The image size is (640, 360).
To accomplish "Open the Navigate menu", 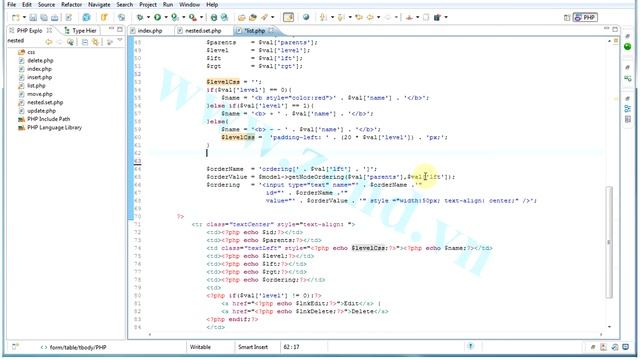I will (99, 4).
